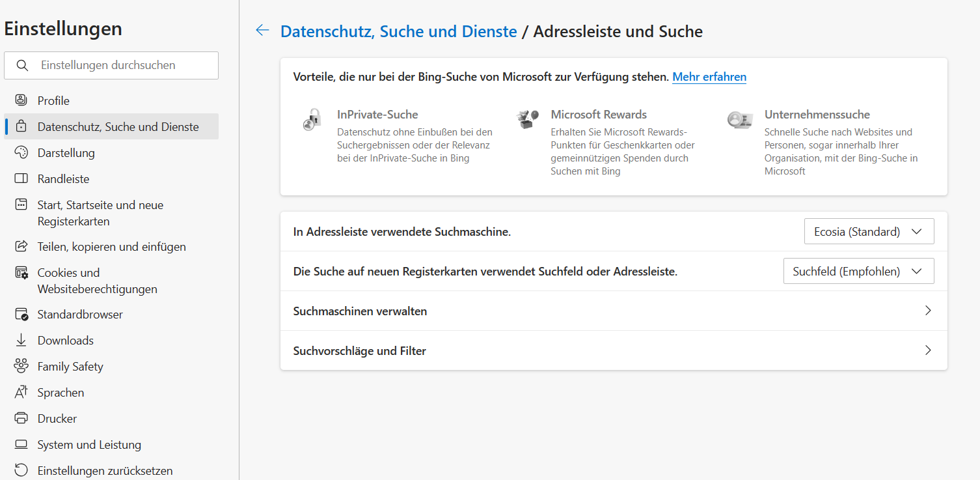The width and height of the screenshot is (980, 480).
Task: Open the Profile settings section
Action: click(x=111, y=100)
